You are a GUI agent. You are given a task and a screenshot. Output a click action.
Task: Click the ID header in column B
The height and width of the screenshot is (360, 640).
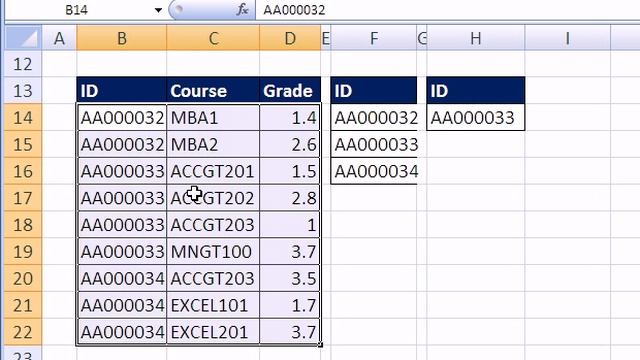[x=122, y=90]
